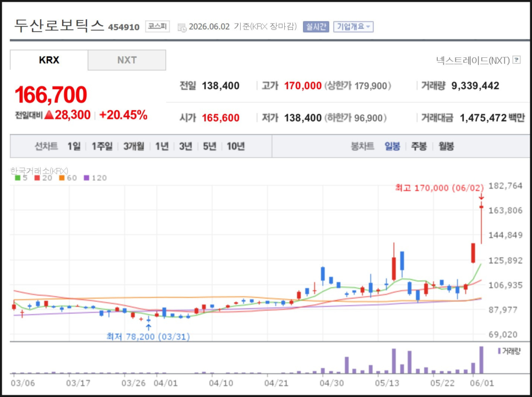Switch to the NXT tab

tap(127, 60)
